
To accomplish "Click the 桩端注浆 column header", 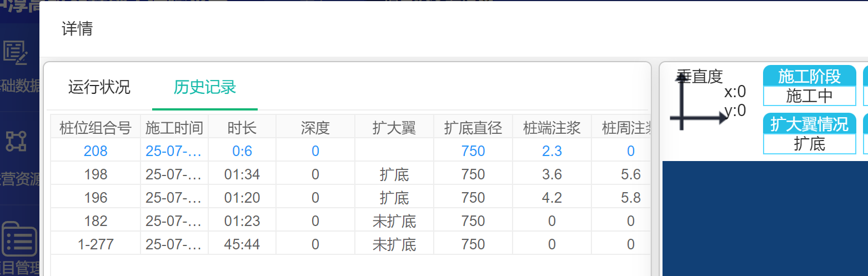I will pyautogui.click(x=551, y=128).
